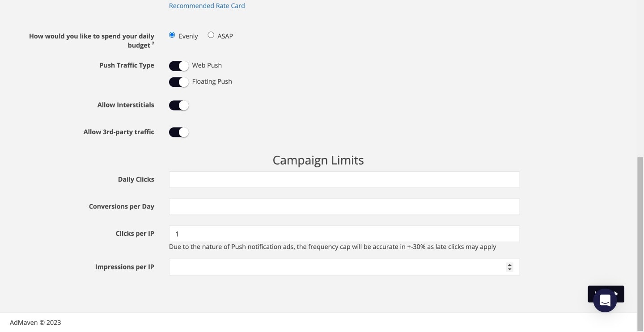Disable Allow Interstitials

click(179, 105)
